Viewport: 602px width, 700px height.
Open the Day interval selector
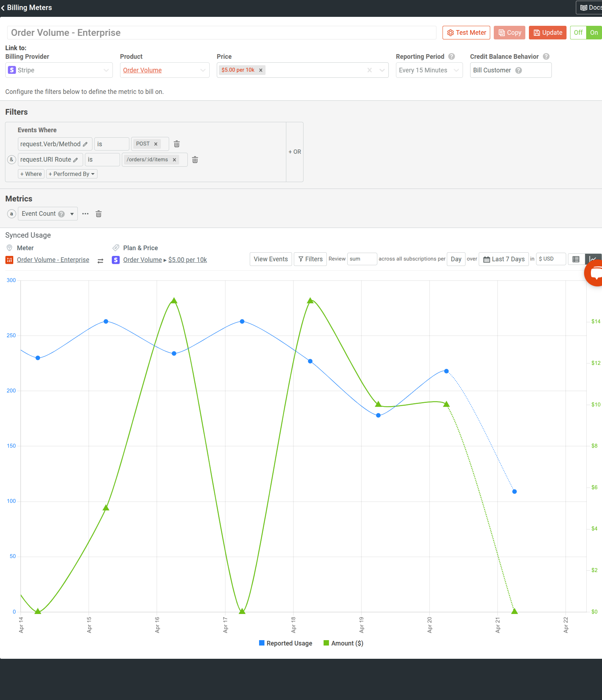(x=456, y=259)
